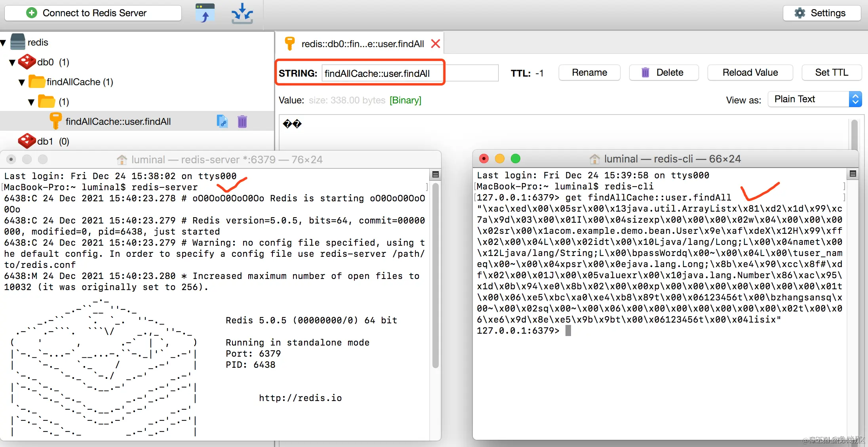Screen dimensions: 868x447
Task: Click the STRING key name input field
Action: tap(410, 73)
